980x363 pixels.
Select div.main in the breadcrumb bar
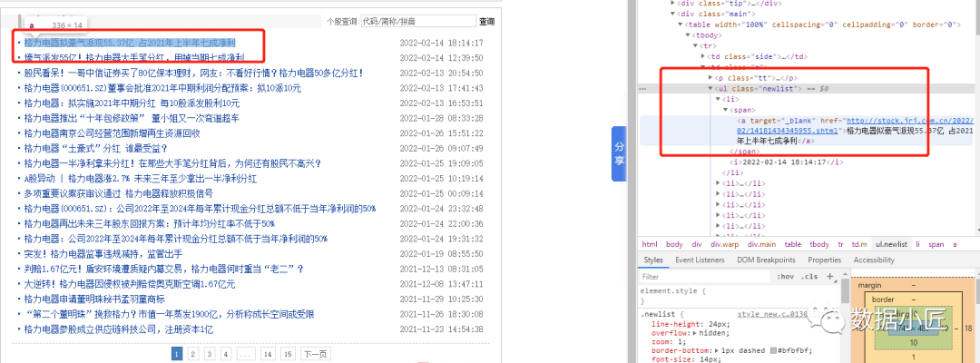tap(762, 244)
